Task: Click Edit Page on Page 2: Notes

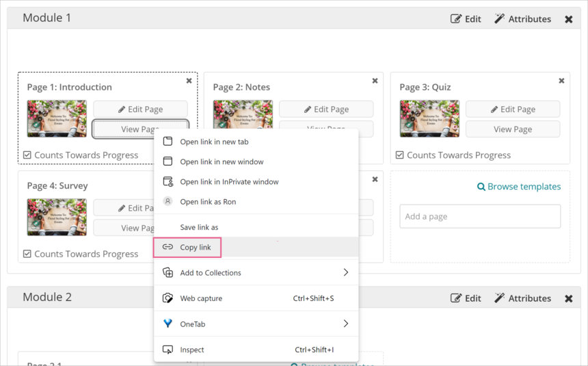Action: pos(326,109)
